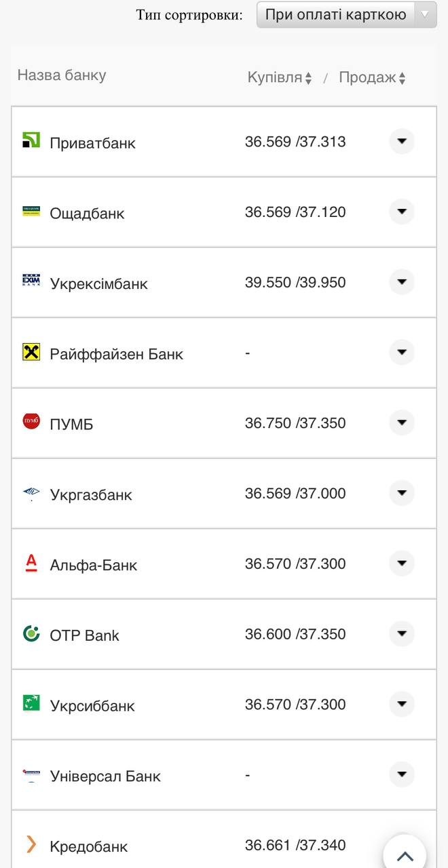Expand details for Райффайзен Банк row
Image resolution: width=448 pixels, height=868 pixels.
[x=401, y=352]
